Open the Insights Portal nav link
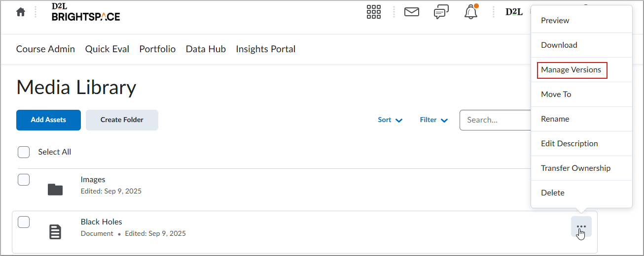 [266, 49]
